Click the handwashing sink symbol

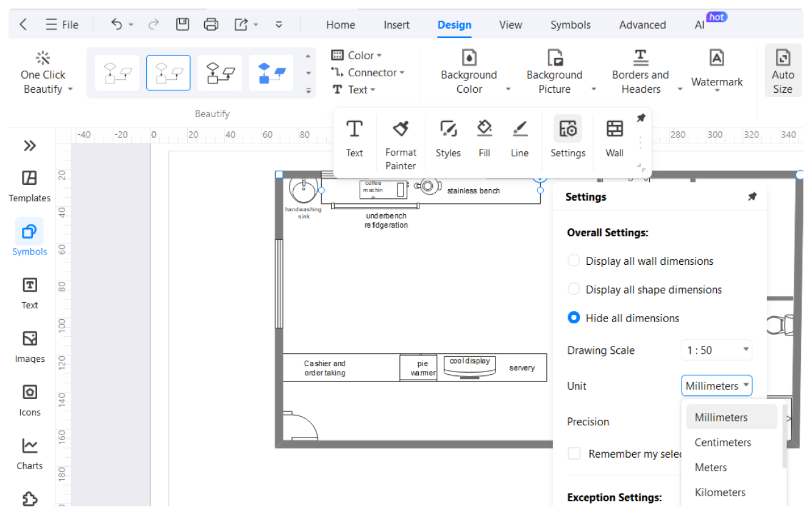click(303, 190)
